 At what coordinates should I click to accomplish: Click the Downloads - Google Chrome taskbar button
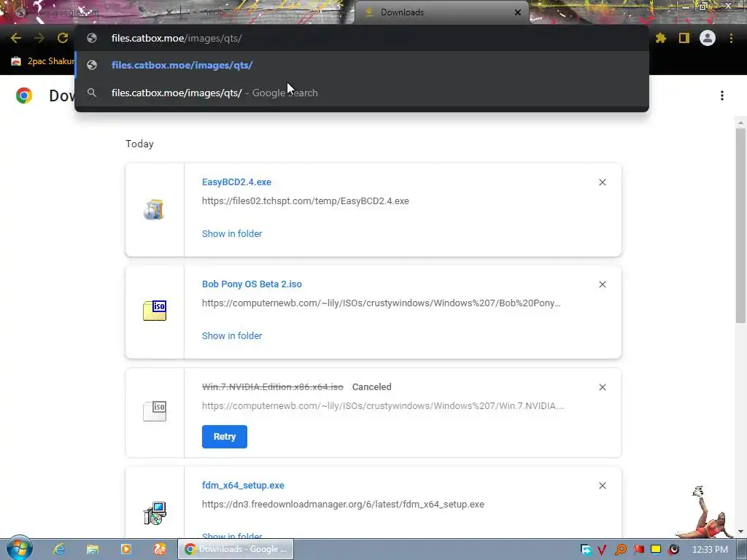(236, 549)
